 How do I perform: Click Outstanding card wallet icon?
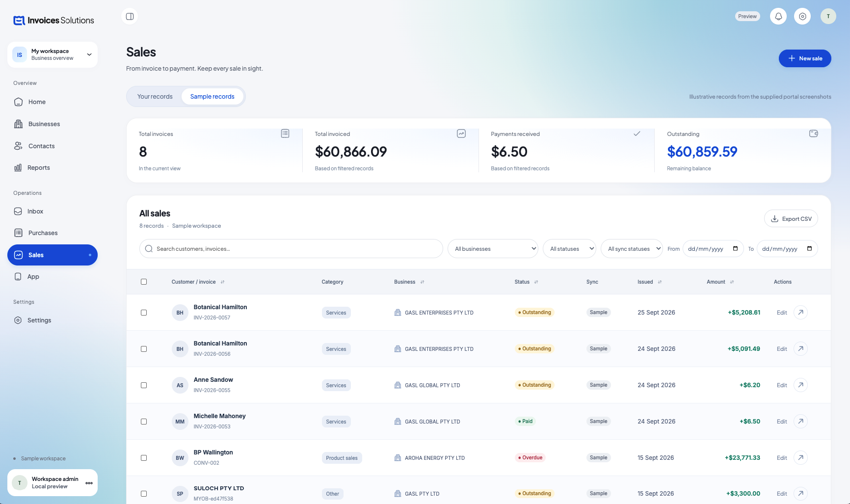[814, 133]
